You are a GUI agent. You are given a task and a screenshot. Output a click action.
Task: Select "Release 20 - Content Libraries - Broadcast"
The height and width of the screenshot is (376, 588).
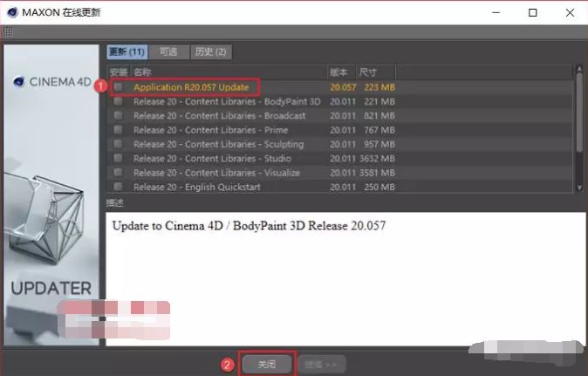(x=219, y=116)
